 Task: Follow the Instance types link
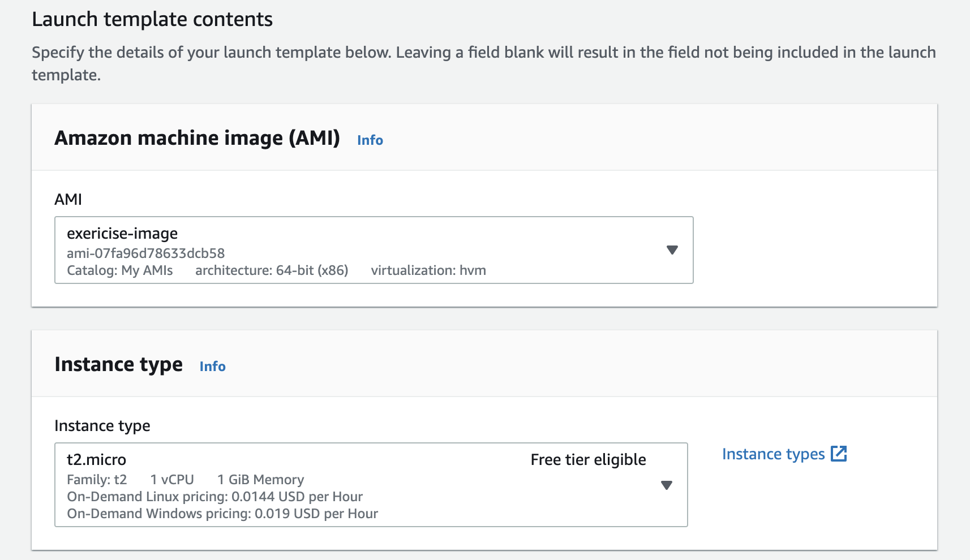click(x=773, y=454)
